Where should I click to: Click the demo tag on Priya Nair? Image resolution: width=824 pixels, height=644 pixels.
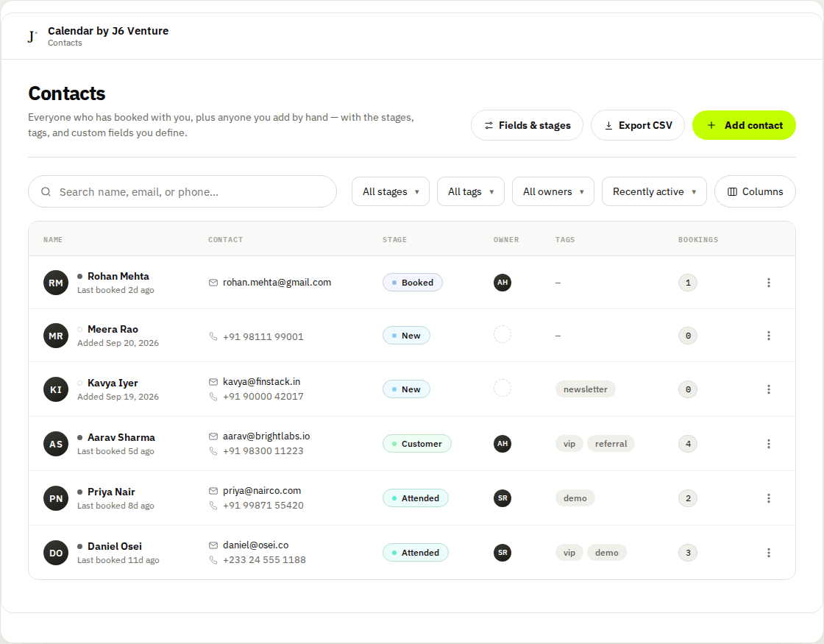tap(575, 498)
